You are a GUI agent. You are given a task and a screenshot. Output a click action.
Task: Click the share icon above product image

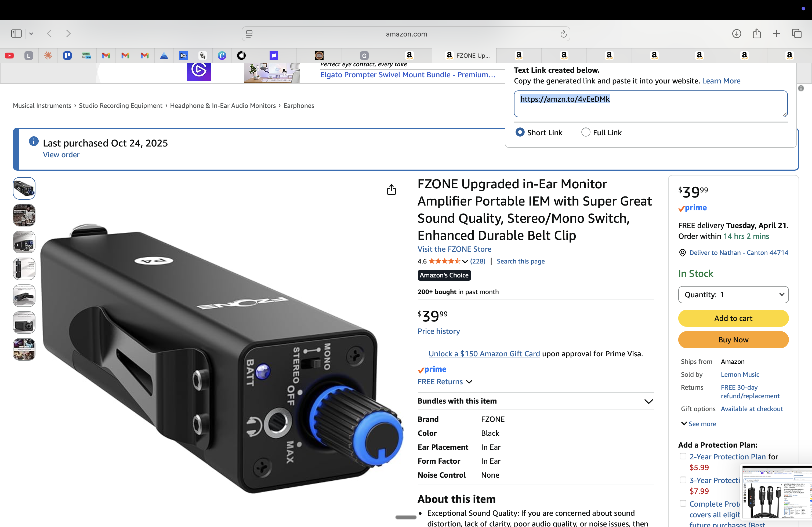391,189
